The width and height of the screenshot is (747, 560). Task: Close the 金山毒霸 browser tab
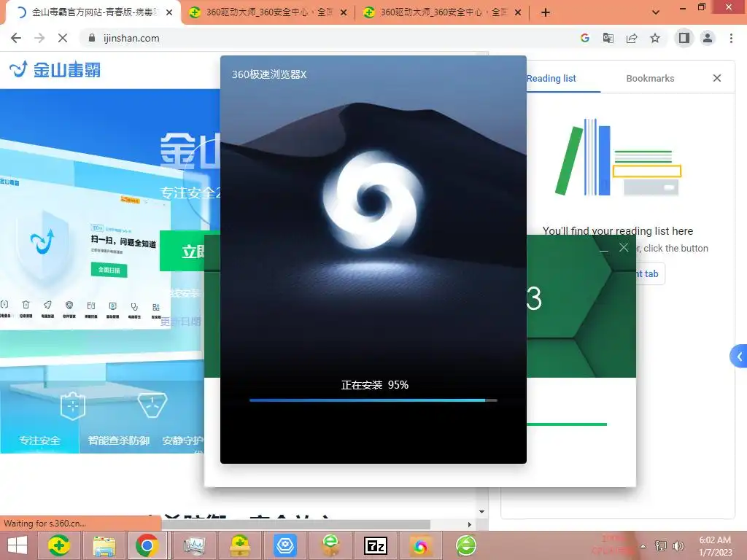point(169,12)
